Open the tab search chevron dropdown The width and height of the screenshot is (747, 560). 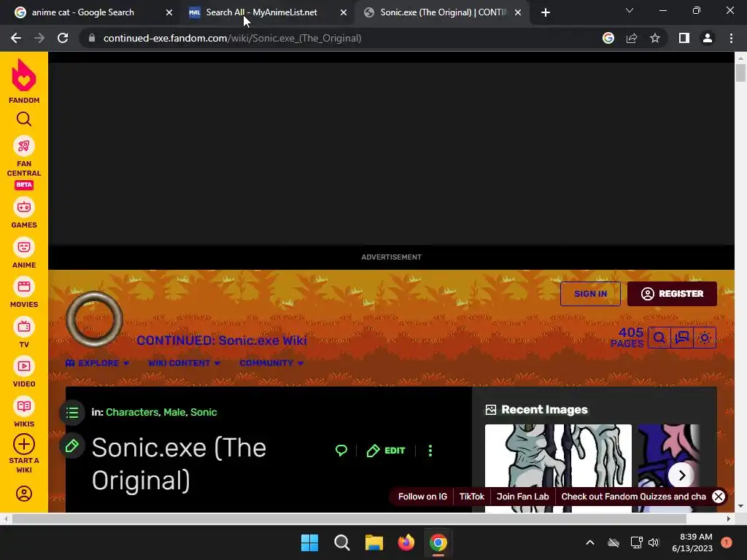[630, 10]
